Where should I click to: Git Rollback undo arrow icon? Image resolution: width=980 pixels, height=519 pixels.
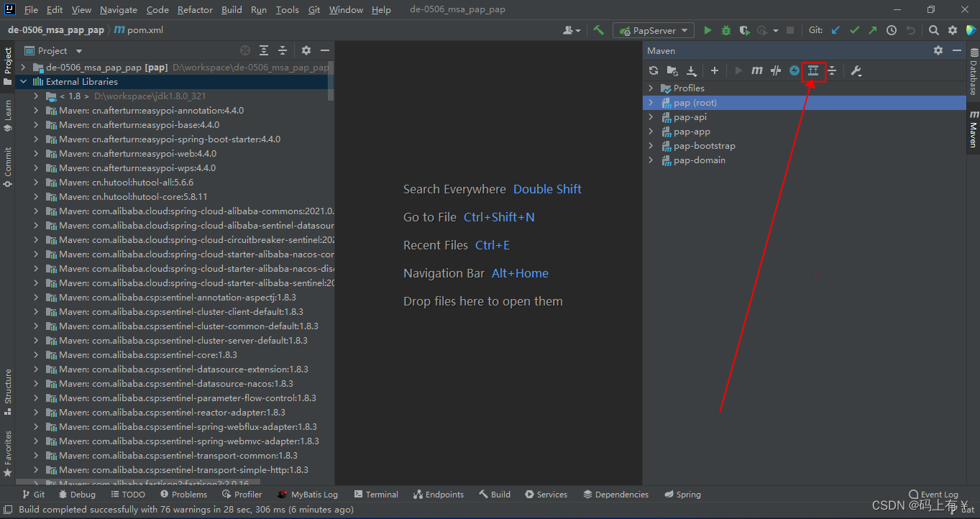[911, 30]
